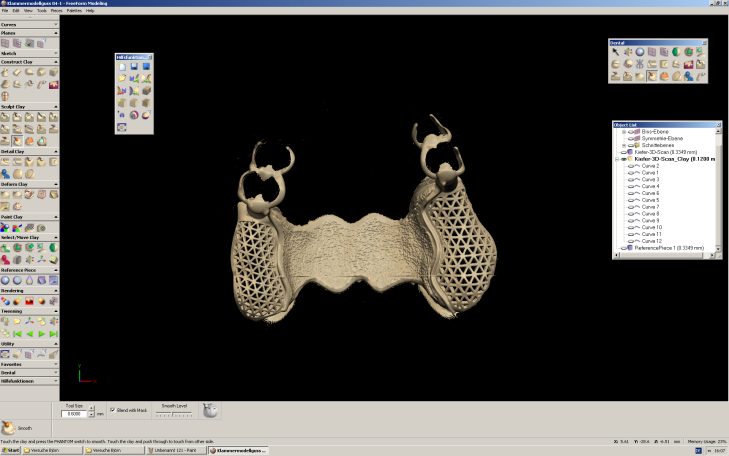Select the arrow pointer tool in Dental palette
This screenshot has width=729, height=456.
(615, 52)
